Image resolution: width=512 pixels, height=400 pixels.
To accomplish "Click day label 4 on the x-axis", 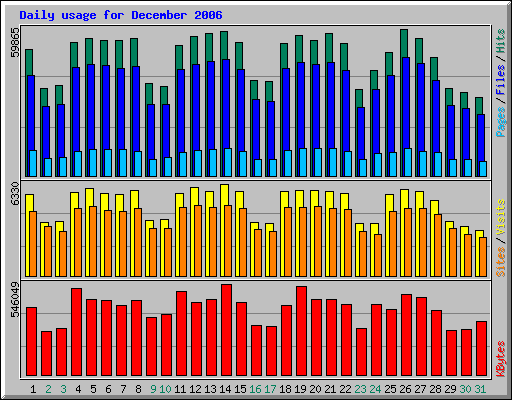I will [x=78, y=389].
